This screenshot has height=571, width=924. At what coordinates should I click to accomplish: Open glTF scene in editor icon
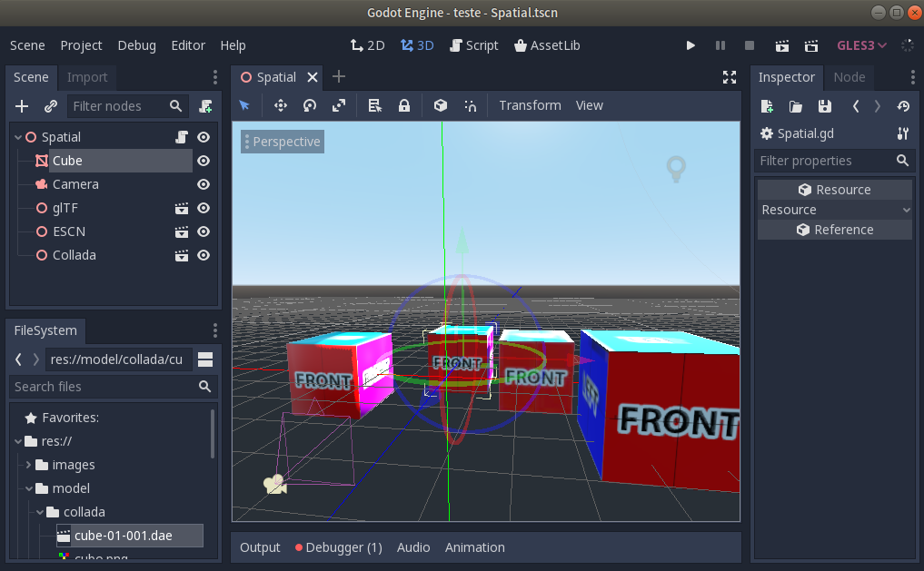pyautogui.click(x=182, y=209)
